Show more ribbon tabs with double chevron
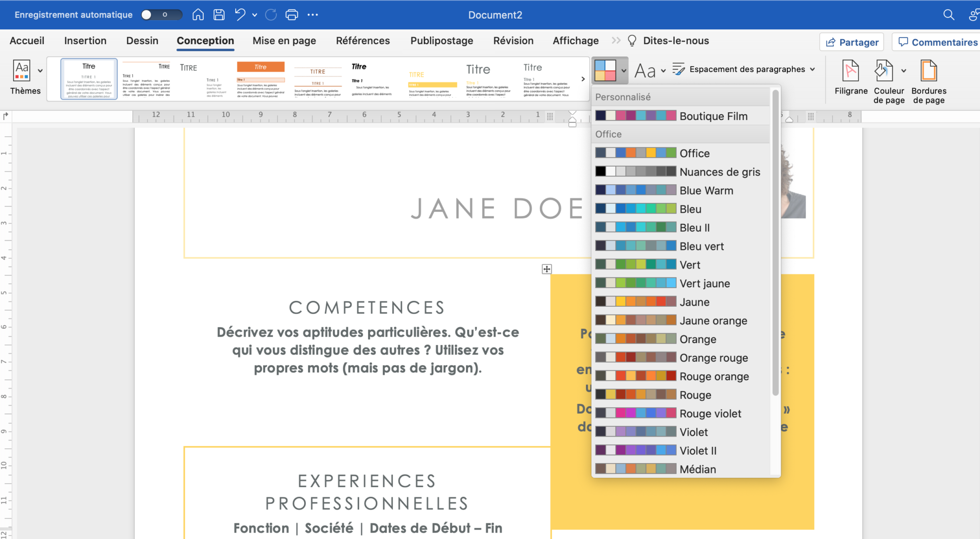 pyautogui.click(x=616, y=41)
